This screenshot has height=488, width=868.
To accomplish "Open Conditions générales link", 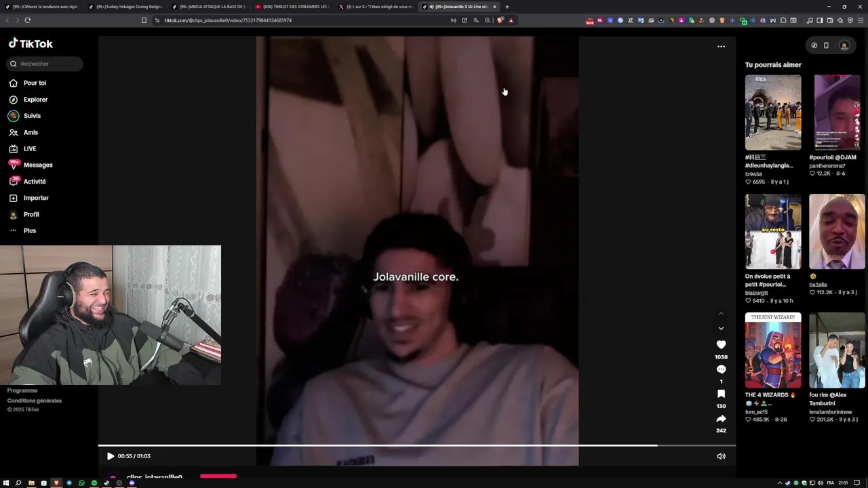I will [35, 401].
